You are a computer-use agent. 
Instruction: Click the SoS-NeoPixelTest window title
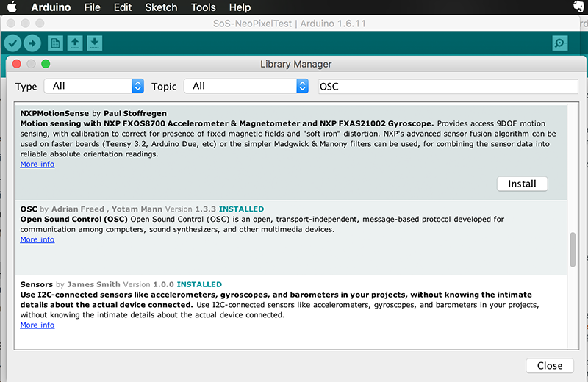(289, 24)
